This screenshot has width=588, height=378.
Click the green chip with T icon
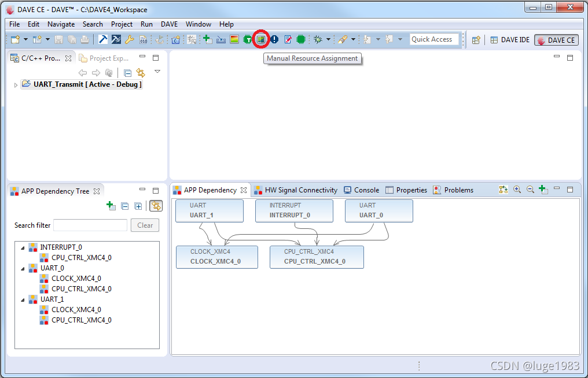[248, 39]
